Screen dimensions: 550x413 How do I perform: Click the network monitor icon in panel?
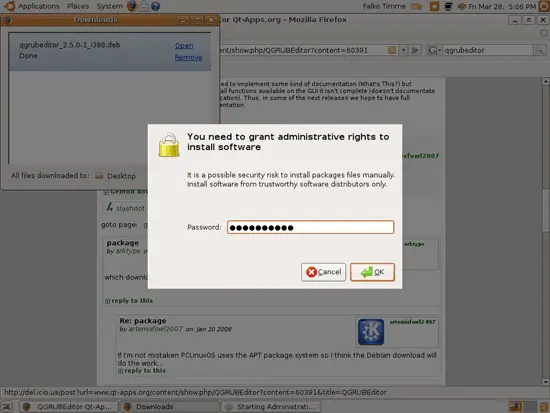448,6
